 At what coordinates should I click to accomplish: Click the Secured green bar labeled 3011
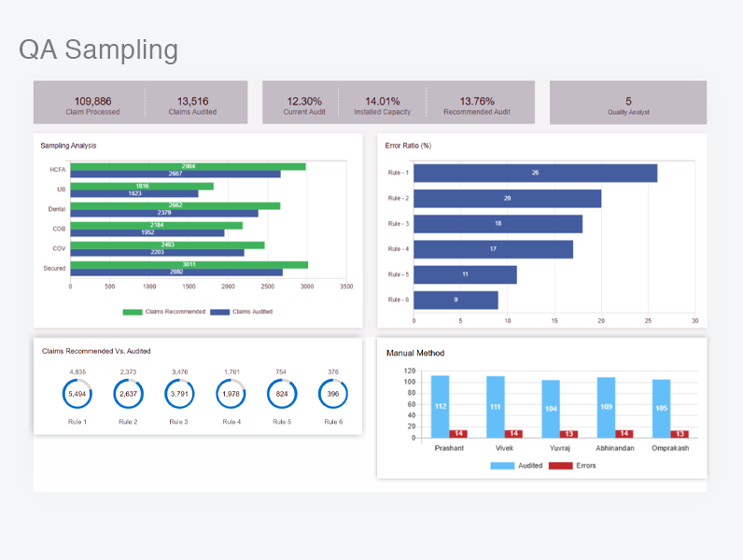pos(189,265)
